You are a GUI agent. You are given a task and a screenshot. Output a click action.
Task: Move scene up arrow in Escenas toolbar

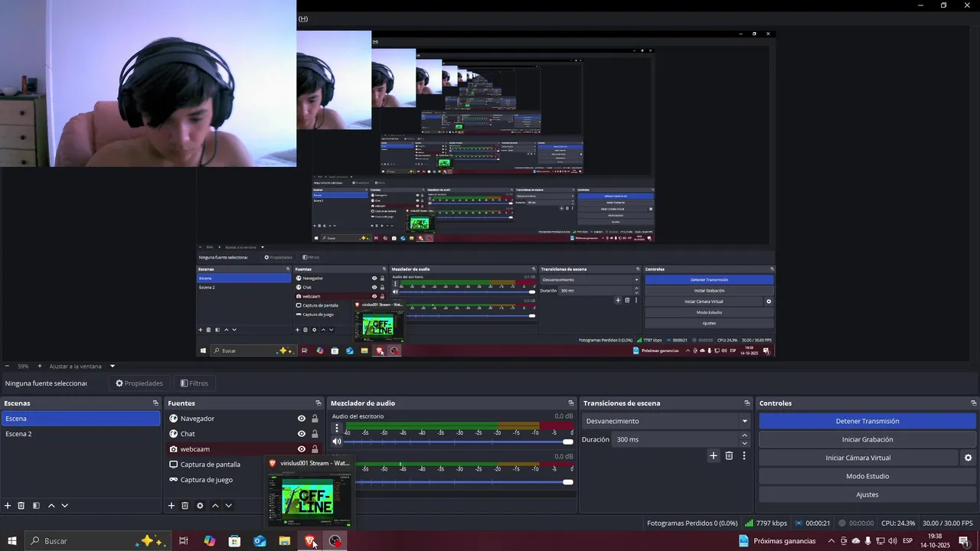51,506
